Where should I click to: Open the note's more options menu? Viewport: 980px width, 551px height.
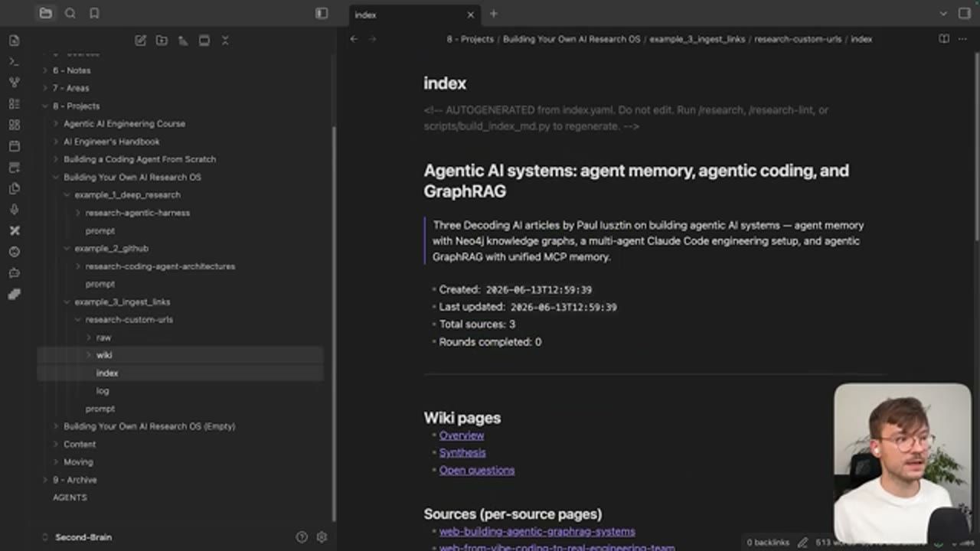point(962,39)
